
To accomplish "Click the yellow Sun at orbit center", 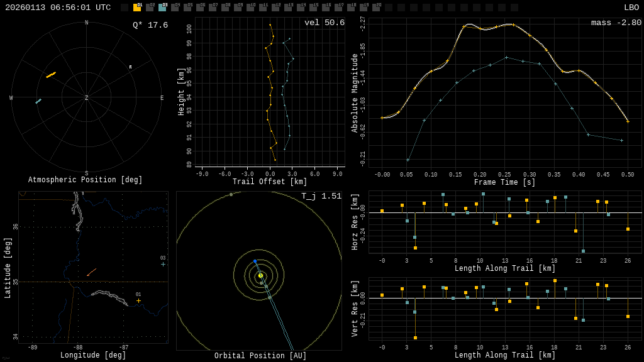I will click(x=260, y=275).
